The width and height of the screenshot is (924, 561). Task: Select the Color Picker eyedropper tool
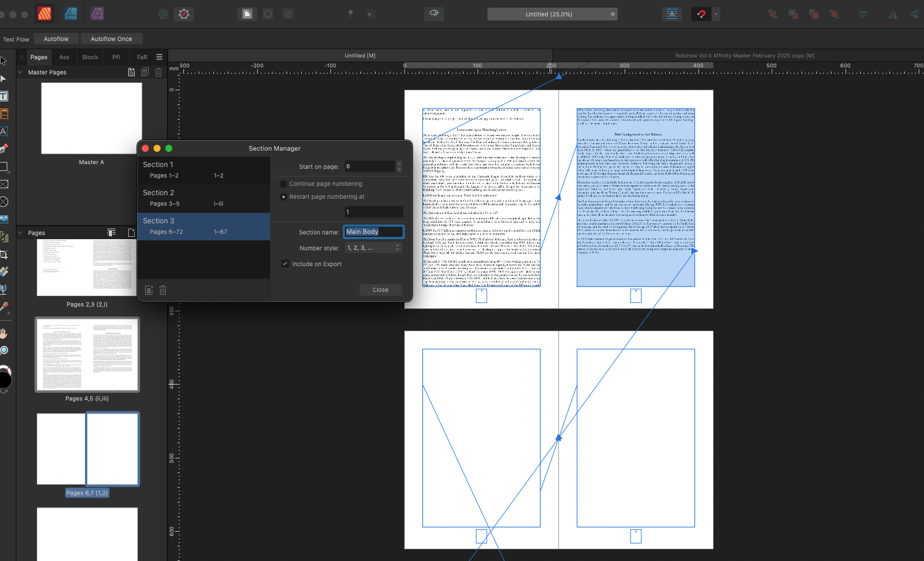point(4,307)
